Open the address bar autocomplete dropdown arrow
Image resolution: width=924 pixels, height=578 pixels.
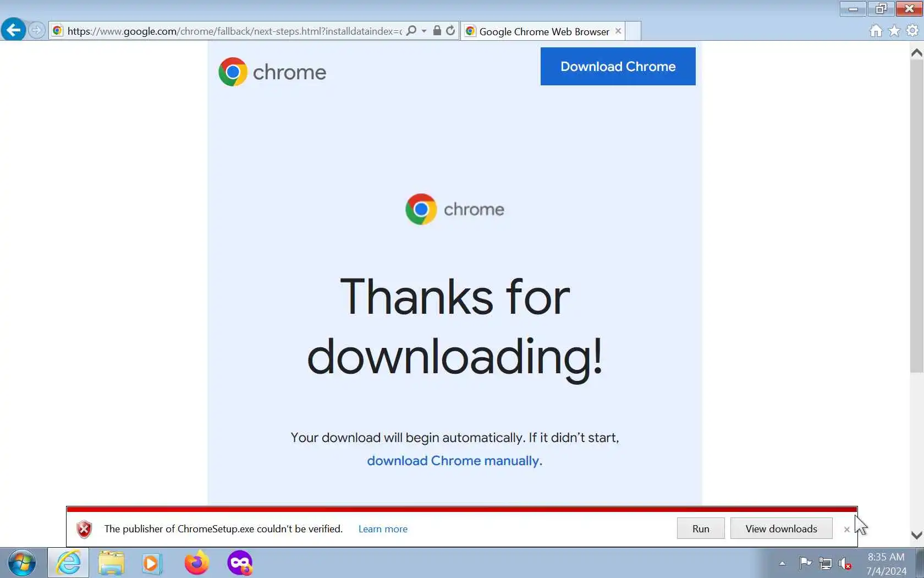click(x=424, y=31)
